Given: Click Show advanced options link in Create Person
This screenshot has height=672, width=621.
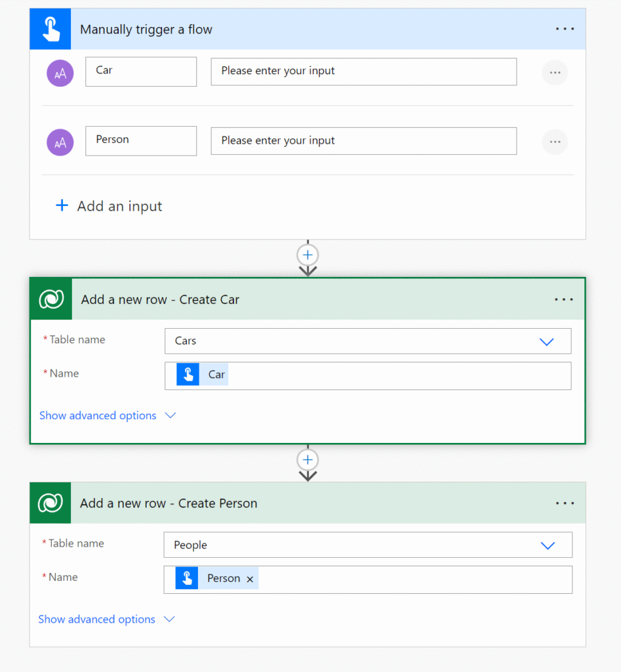Looking at the screenshot, I should [97, 619].
